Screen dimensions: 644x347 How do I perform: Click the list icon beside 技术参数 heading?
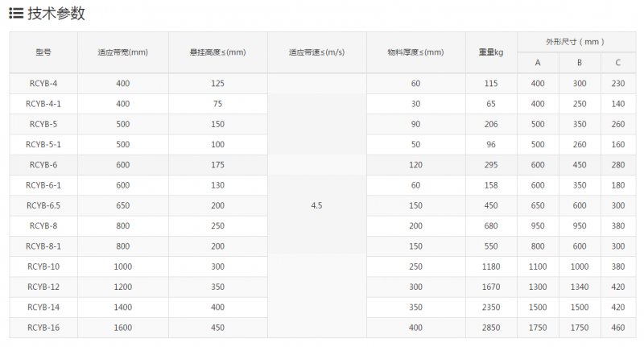pos(16,13)
